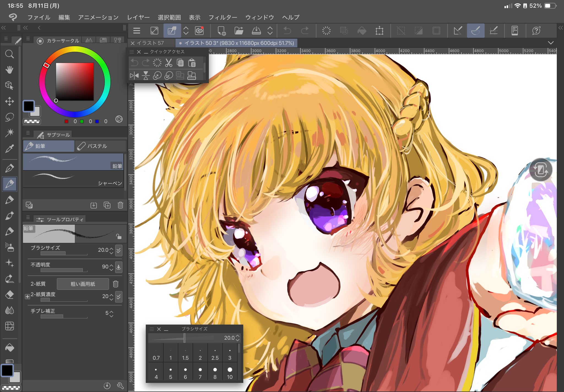This screenshot has height=392, width=564.
Task: Toggle the lock icon on pencil preview
Action: (x=119, y=236)
